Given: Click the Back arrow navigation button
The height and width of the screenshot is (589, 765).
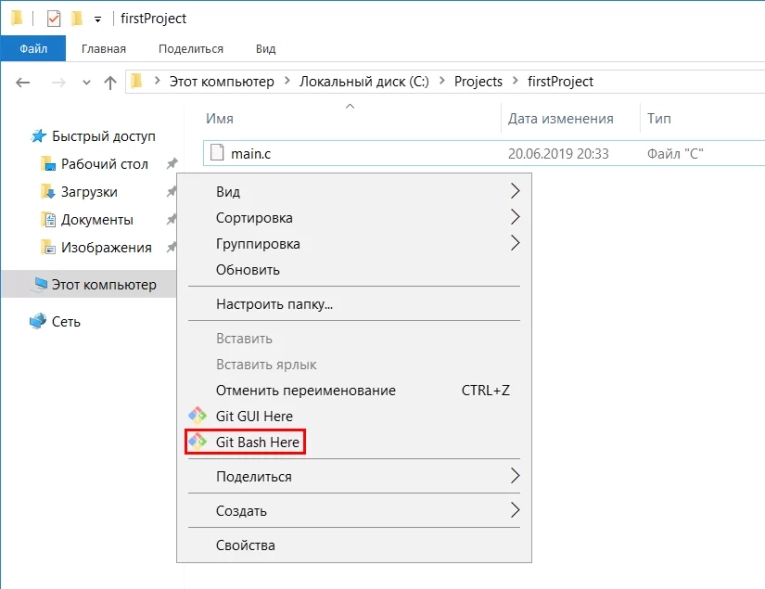Looking at the screenshot, I should (x=23, y=82).
